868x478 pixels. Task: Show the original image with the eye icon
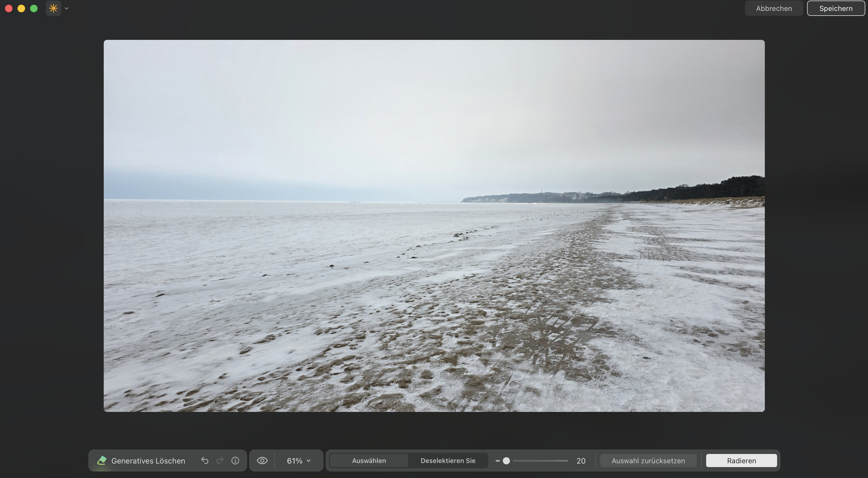262,461
